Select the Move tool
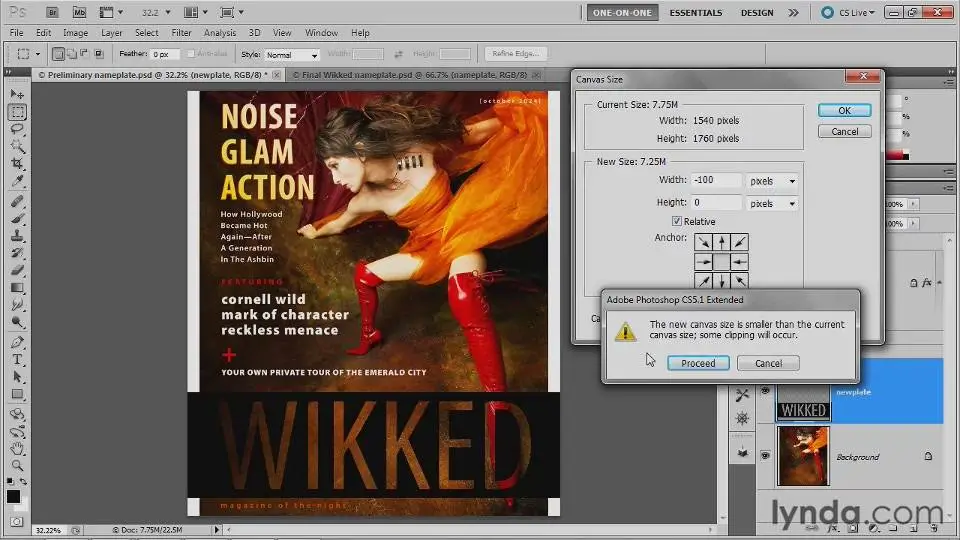960x540 pixels. [17, 94]
